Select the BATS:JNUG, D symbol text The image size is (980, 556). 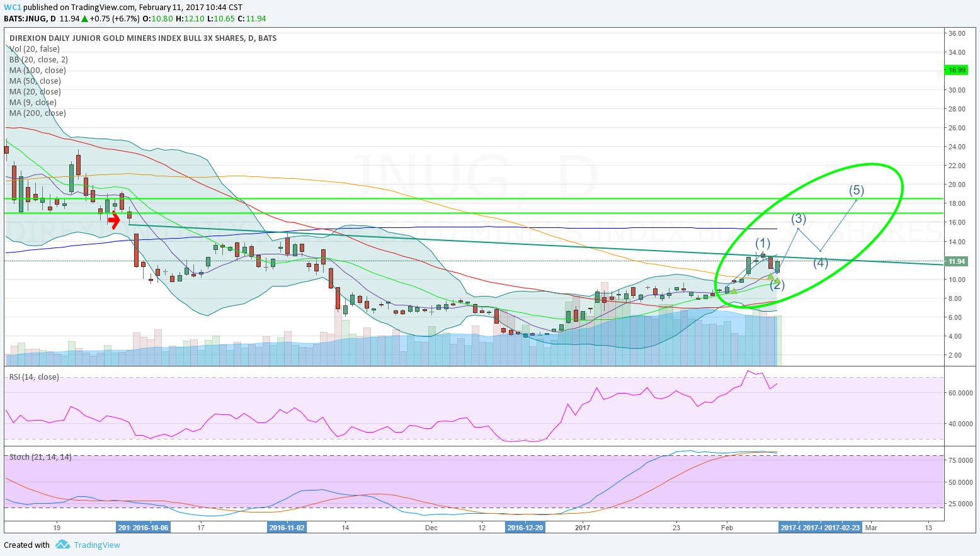tap(30, 19)
